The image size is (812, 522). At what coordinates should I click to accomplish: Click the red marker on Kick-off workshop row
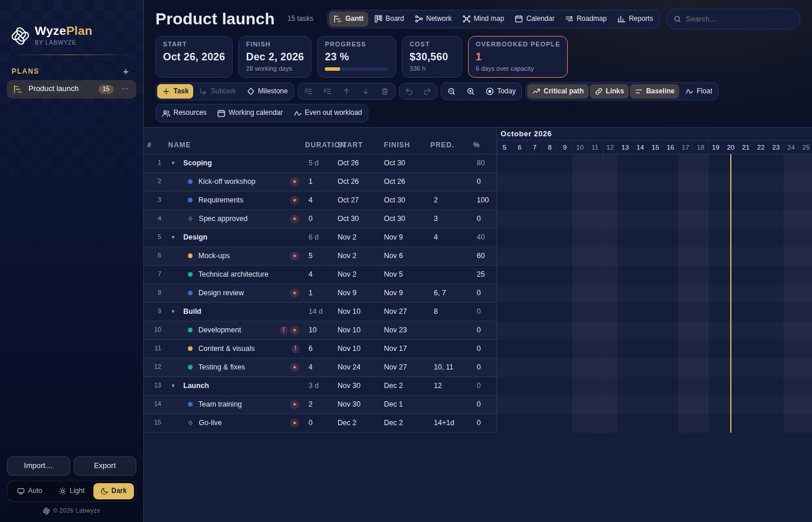pos(295,182)
